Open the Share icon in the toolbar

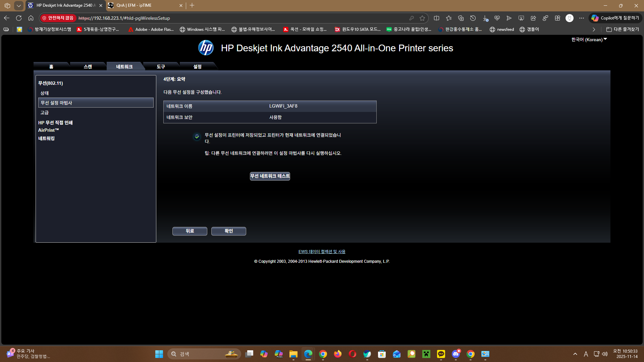(533, 18)
